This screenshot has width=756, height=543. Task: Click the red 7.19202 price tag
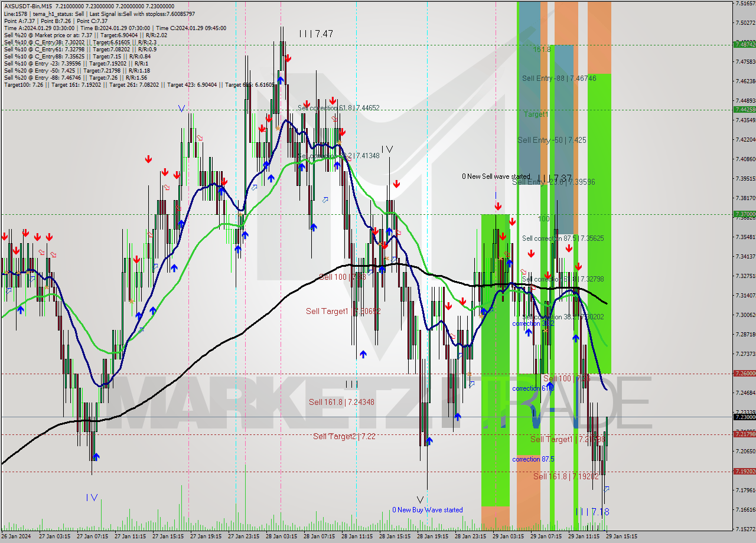(x=744, y=471)
